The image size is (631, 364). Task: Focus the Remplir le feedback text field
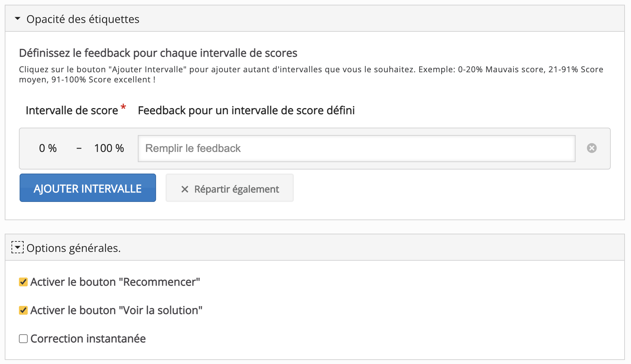356,149
